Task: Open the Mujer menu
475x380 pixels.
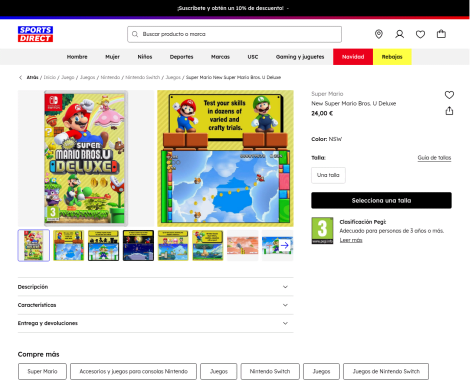Action: 112,57
